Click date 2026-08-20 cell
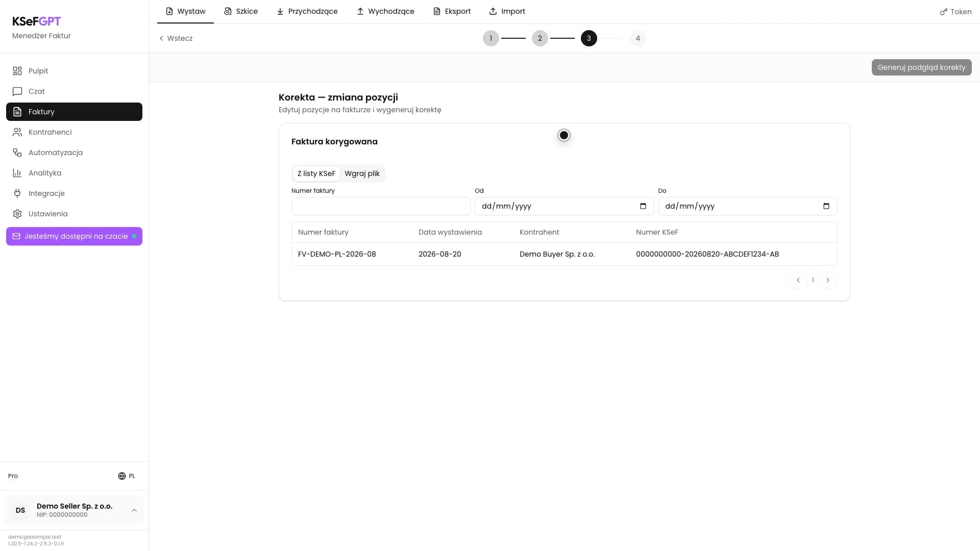 coord(439,254)
